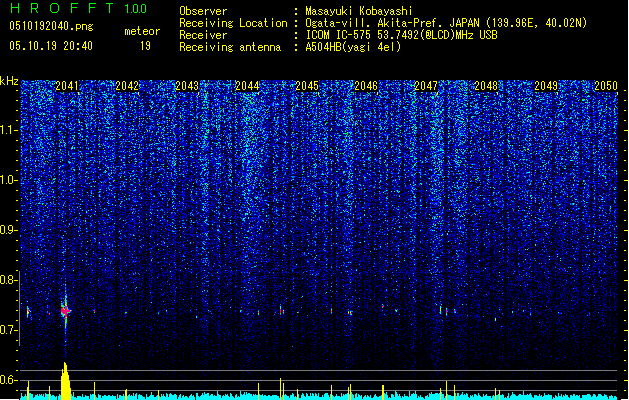Click the 0.6 kHz axis label
The width and height of the screenshot is (629, 400).
click(9, 380)
